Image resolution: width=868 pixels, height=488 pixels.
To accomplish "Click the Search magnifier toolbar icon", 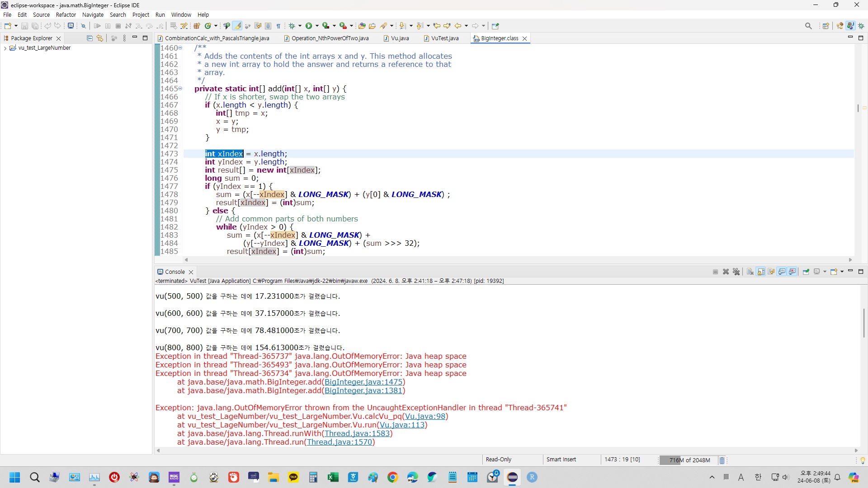I will 808,26.
